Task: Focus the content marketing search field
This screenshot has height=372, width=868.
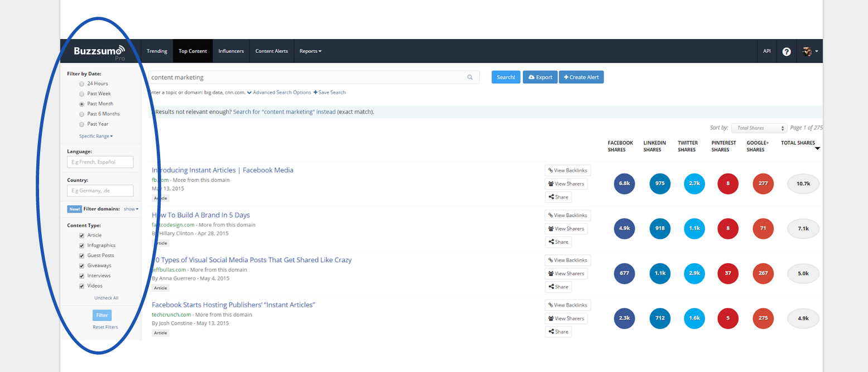Action: 314,78
